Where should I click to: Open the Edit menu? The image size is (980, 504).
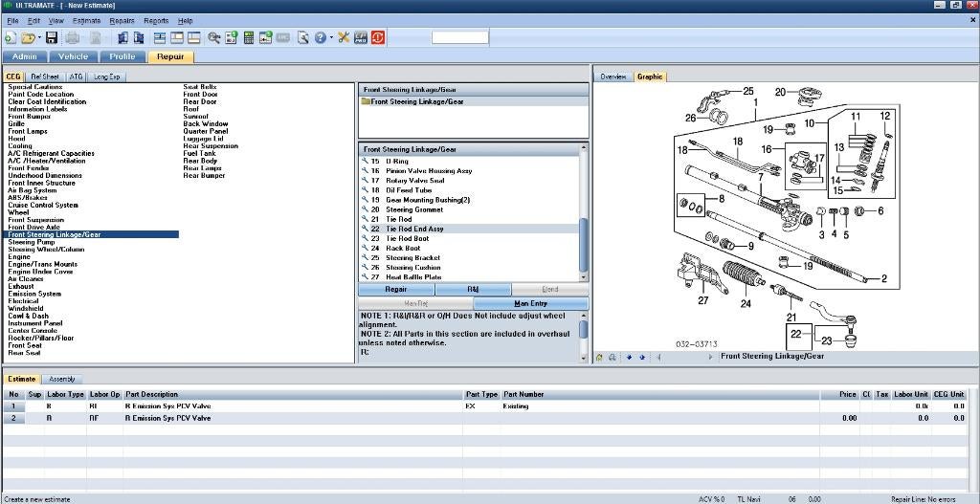(33, 21)
